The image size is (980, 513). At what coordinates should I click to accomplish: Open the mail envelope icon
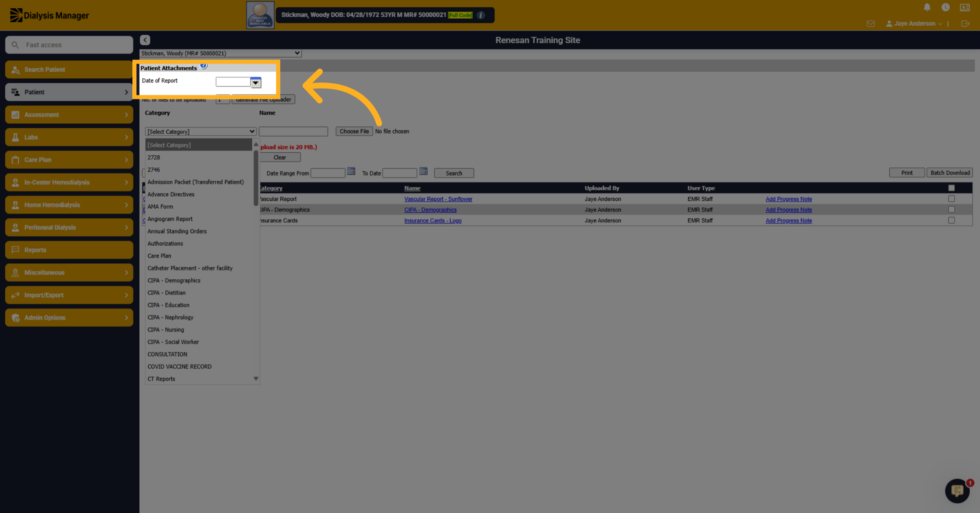pos(871,24)
